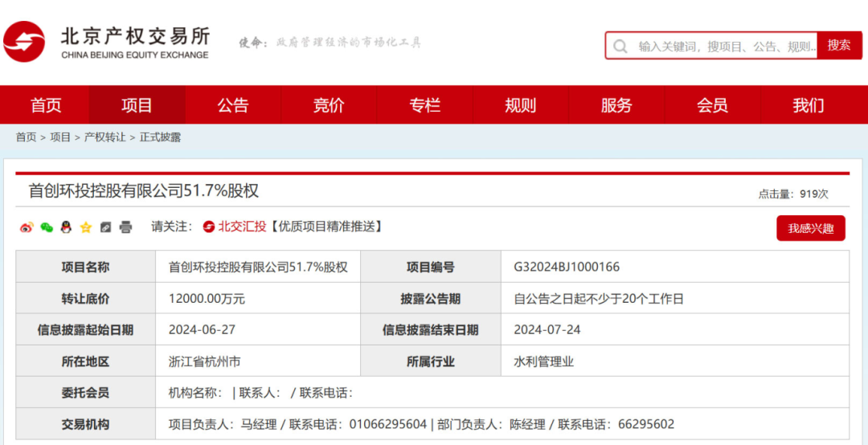Print page using printer icon

(x=126, y=227)
